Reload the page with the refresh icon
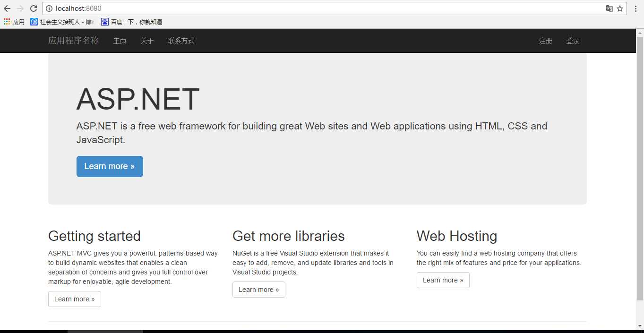The image size is (644, 333). coord(34,9)
